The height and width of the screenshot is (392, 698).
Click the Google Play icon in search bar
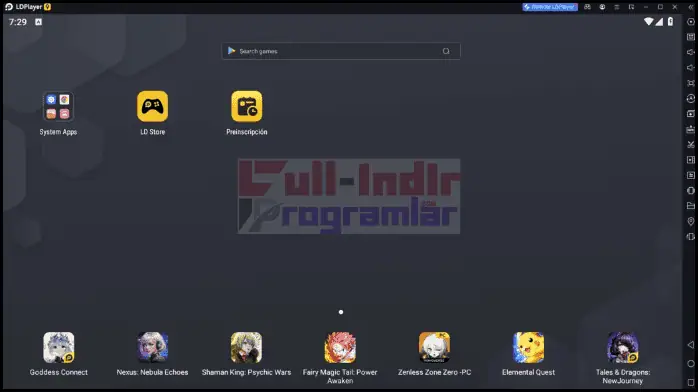point(231,51)
